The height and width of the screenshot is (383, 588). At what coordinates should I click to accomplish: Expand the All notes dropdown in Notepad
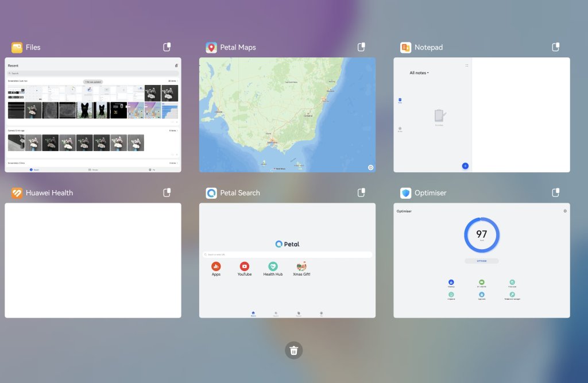pyautogui.click(x=419, y=73)
